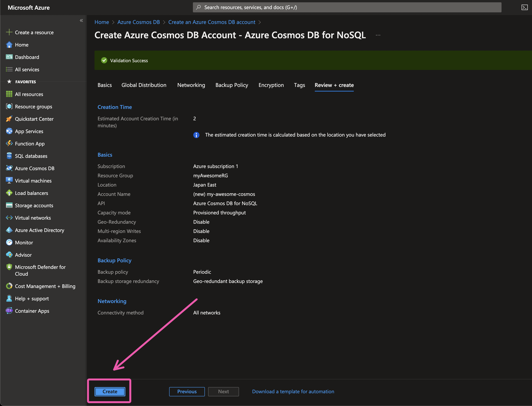
Task: Open Virtual machines in sidebar
Action: [x=33, y=181]
